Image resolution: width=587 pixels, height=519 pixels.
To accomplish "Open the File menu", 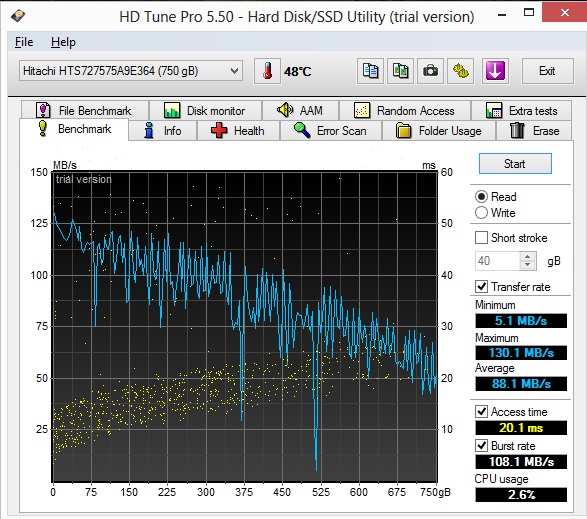I will tap(24, 42).
